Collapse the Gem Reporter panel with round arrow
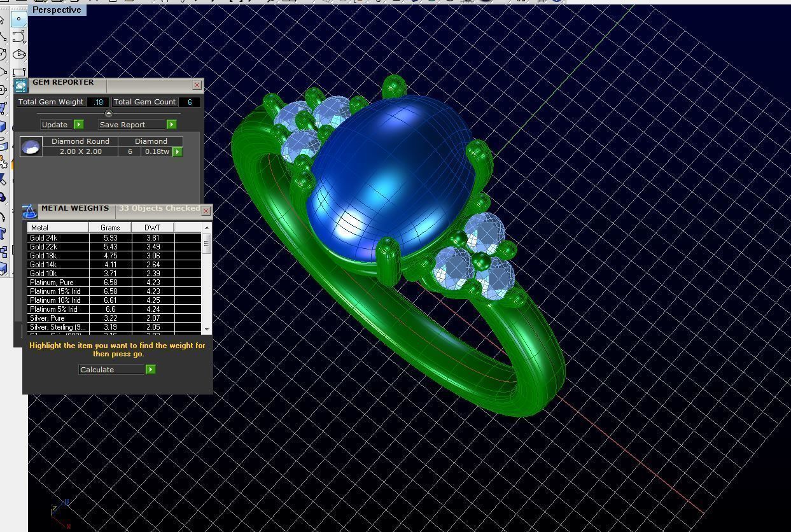Screen dimensions: 791x532 [x=108, y=113]
